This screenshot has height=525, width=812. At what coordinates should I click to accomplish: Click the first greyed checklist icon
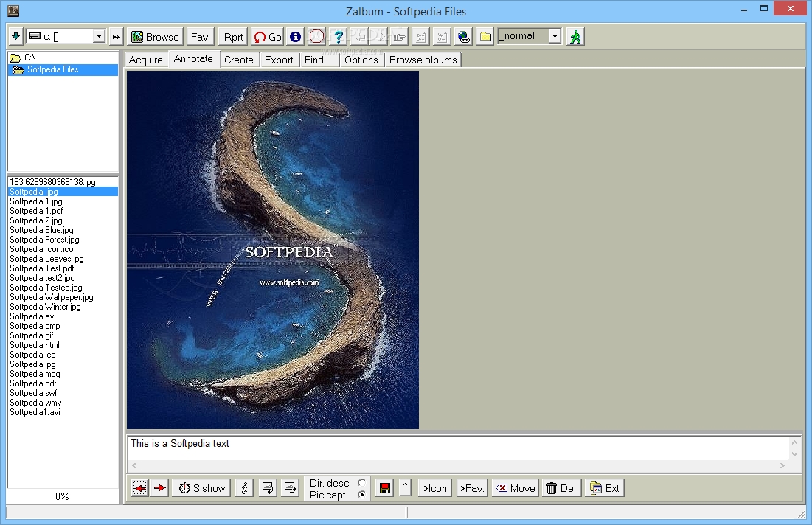point(420,37)
